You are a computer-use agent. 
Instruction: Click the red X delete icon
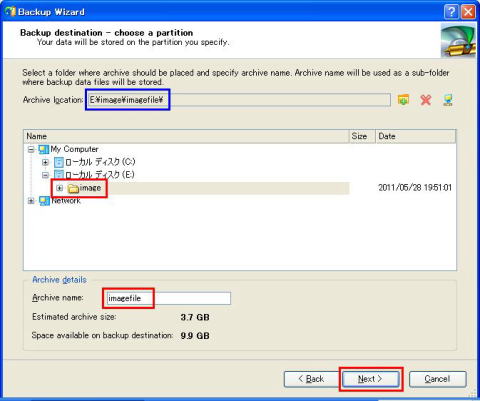[426, 100]
